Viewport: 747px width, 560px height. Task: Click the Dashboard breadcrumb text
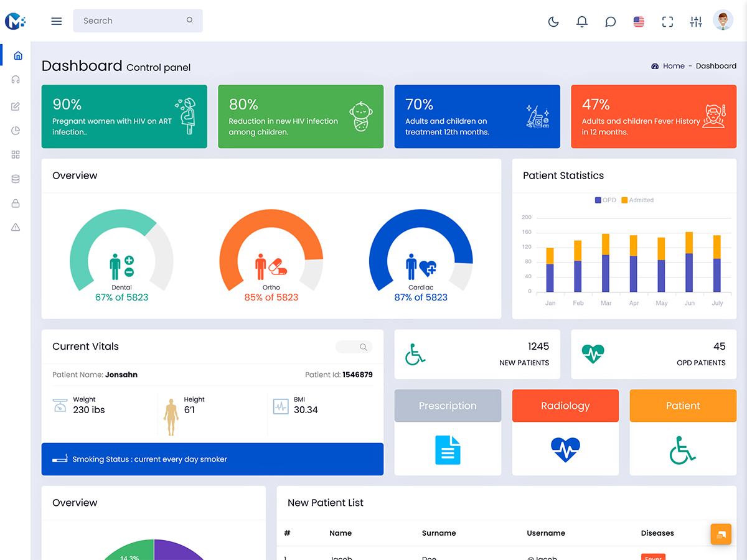tap(716, 66)
